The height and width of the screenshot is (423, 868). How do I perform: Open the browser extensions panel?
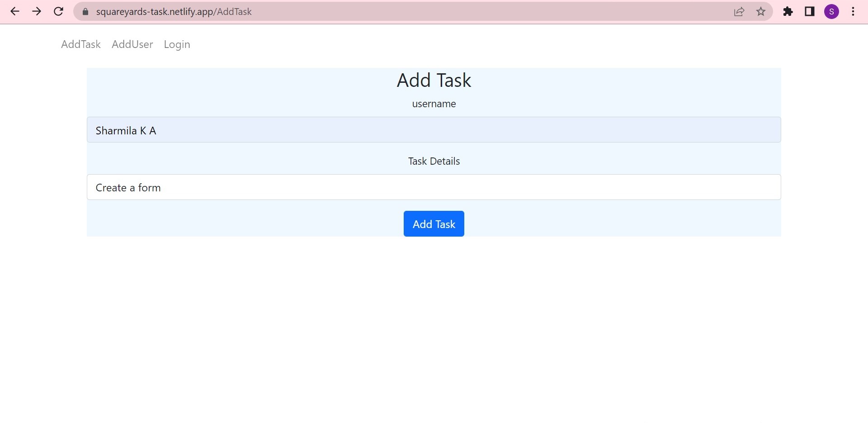[788, 12]
